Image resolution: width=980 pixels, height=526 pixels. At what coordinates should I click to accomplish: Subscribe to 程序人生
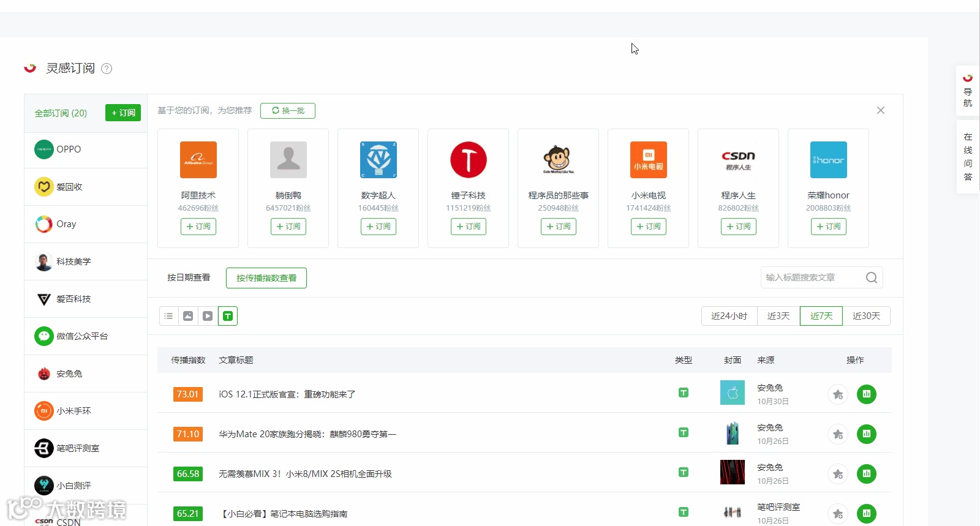point(739,227)
